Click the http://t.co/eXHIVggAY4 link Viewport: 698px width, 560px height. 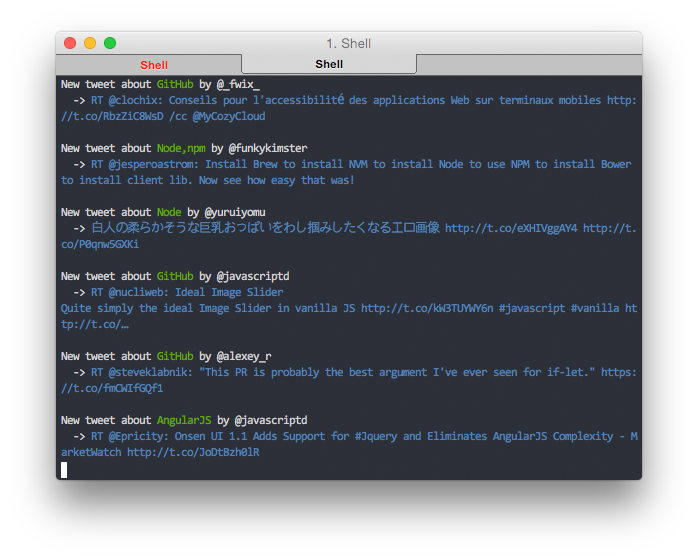pos(511,228)
